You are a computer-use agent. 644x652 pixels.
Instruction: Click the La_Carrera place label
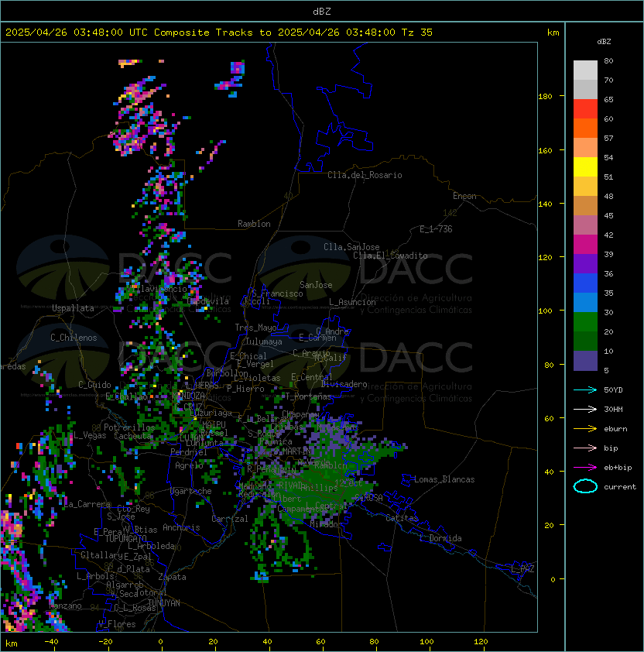(87, 504)
